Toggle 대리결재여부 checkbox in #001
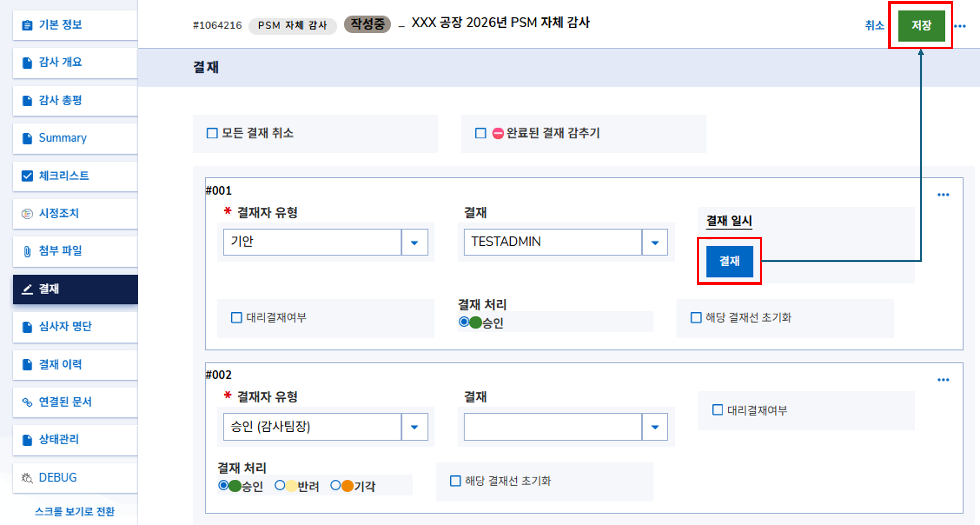This screenshot has width=980, height=525. [x=236, y=317]
